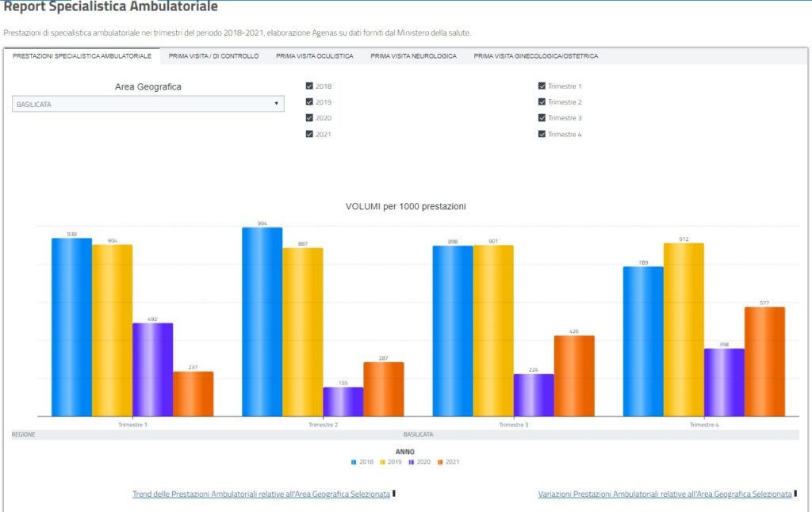
Task: Open Variazioni Prestazioni Ambulatoriali link
Action: tap(665, 494)
